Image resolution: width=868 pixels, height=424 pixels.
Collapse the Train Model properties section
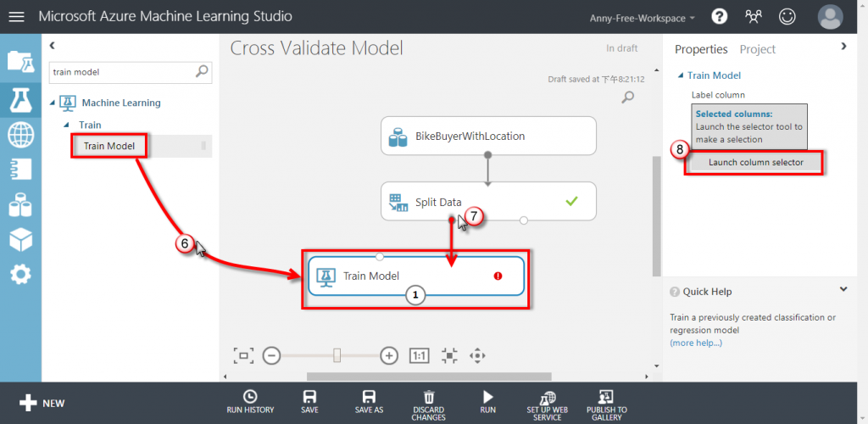coord(681,75)
